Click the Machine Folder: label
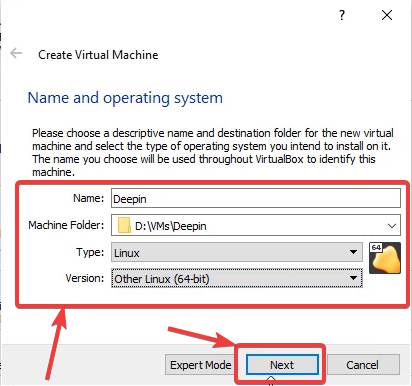 pos(66,225)
